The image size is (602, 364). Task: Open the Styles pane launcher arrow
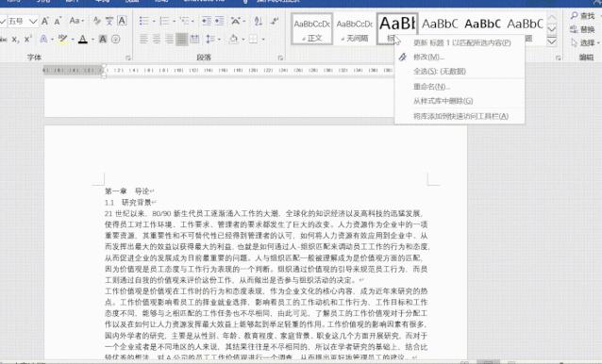pos(559,58)
